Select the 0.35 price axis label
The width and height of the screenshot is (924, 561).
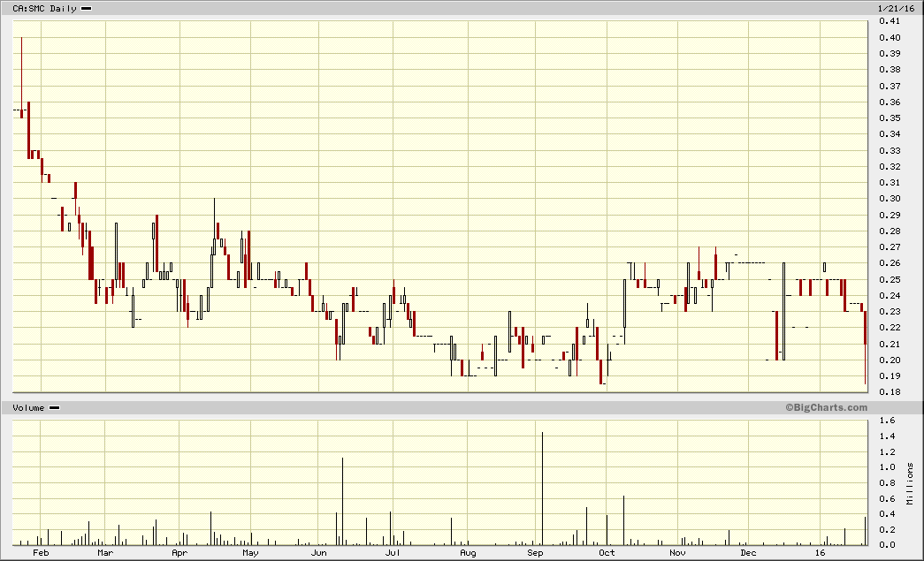890,118
